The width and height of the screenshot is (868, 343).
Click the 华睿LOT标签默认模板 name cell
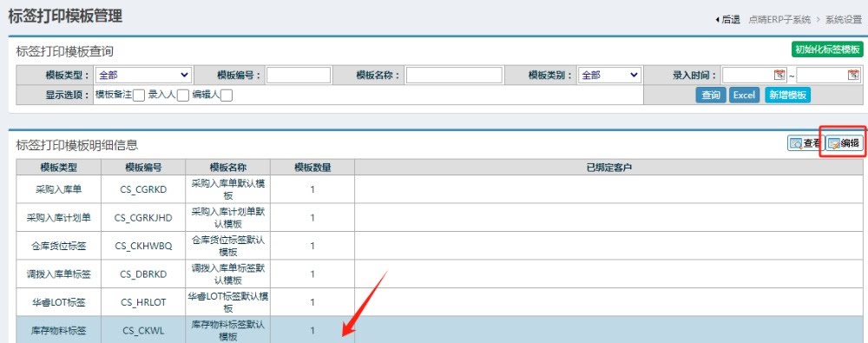pos(228,302)
